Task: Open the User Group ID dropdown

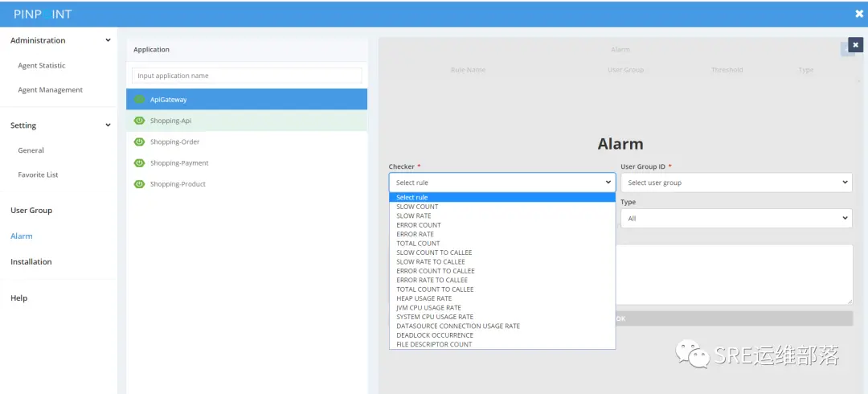Action: pyautogui.click(x=736, y=183)
